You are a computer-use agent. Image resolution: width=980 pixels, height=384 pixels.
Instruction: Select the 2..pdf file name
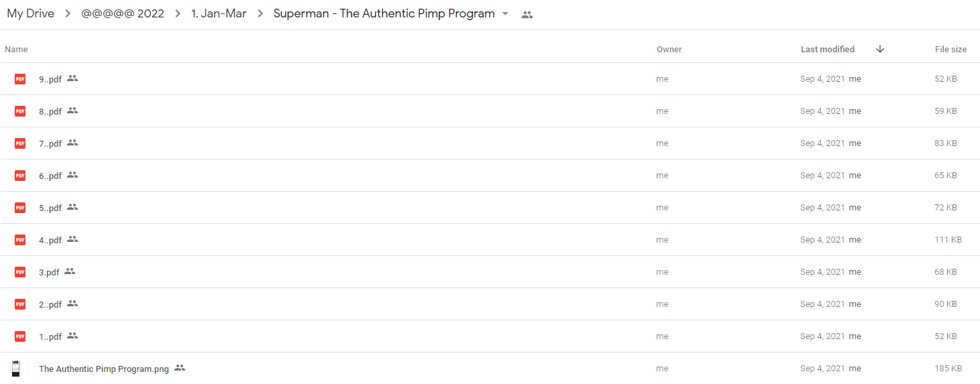click(x=50, y=305)
